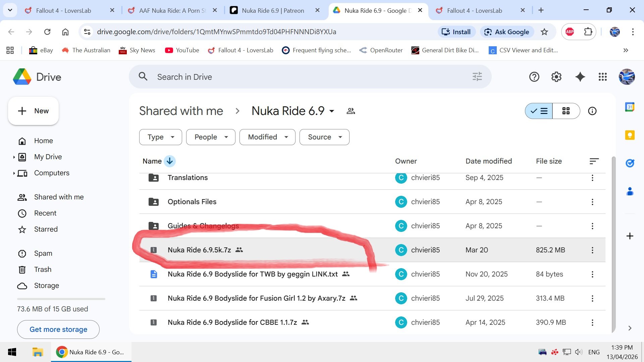Open Recent files in sidebar

[x=37, y=213]
